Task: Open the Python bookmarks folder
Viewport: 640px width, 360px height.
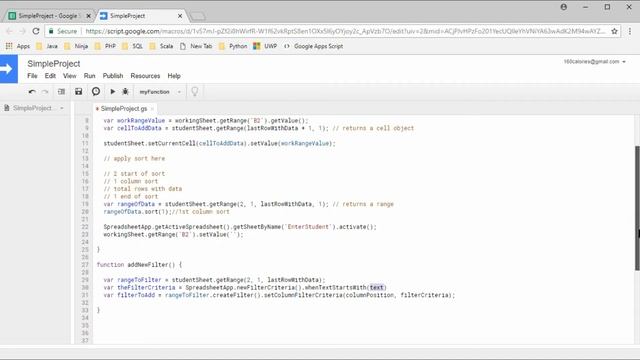Action: click(233, 46)
